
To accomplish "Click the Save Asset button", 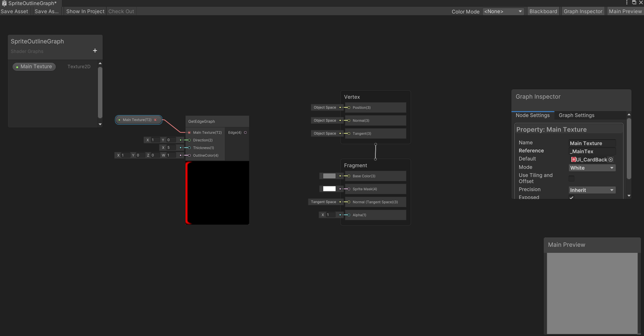I will tap(15, 11).
